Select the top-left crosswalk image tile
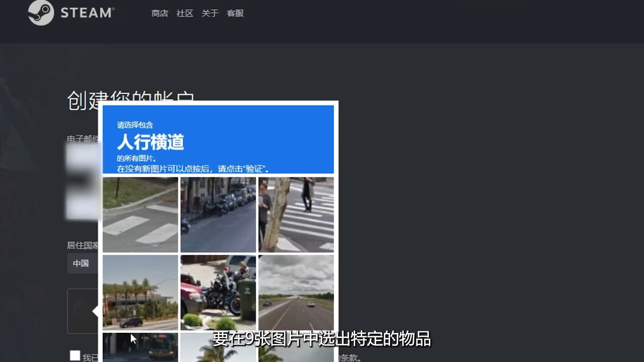644x362 pixels. (141, 215)
